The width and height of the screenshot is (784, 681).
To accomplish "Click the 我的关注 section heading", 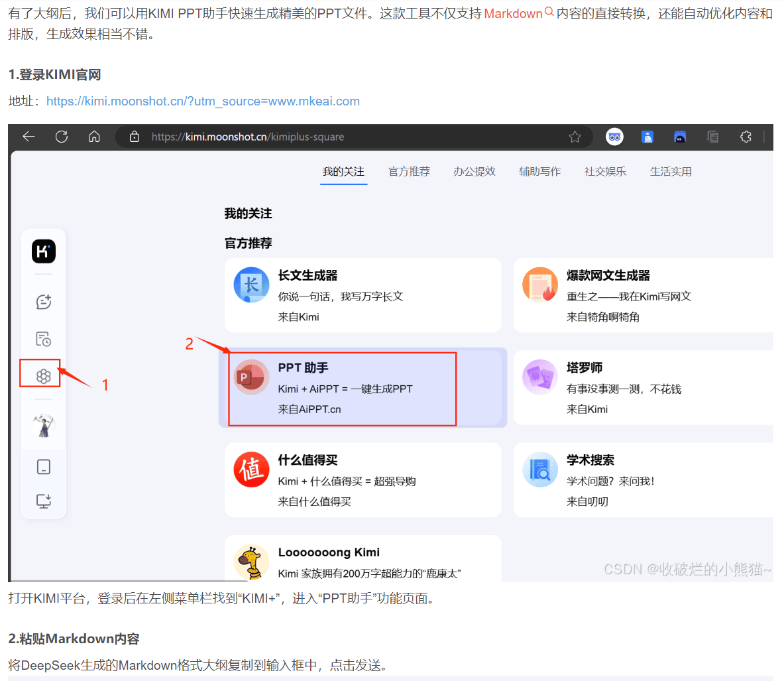I will pyautogui.click(x=248, y=214).
